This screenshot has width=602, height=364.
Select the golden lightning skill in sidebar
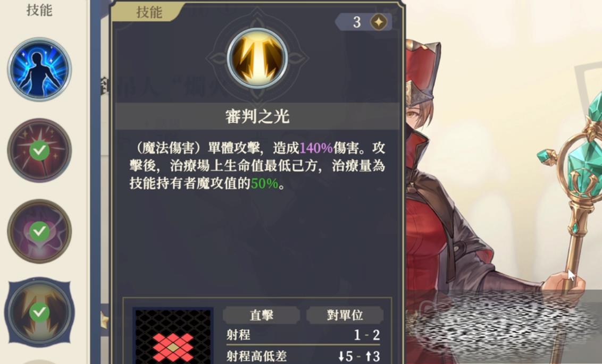point(39,312)
